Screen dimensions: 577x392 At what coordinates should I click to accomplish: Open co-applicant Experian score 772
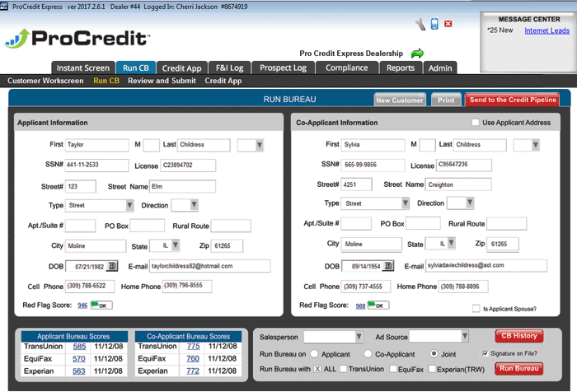point(193,371)
